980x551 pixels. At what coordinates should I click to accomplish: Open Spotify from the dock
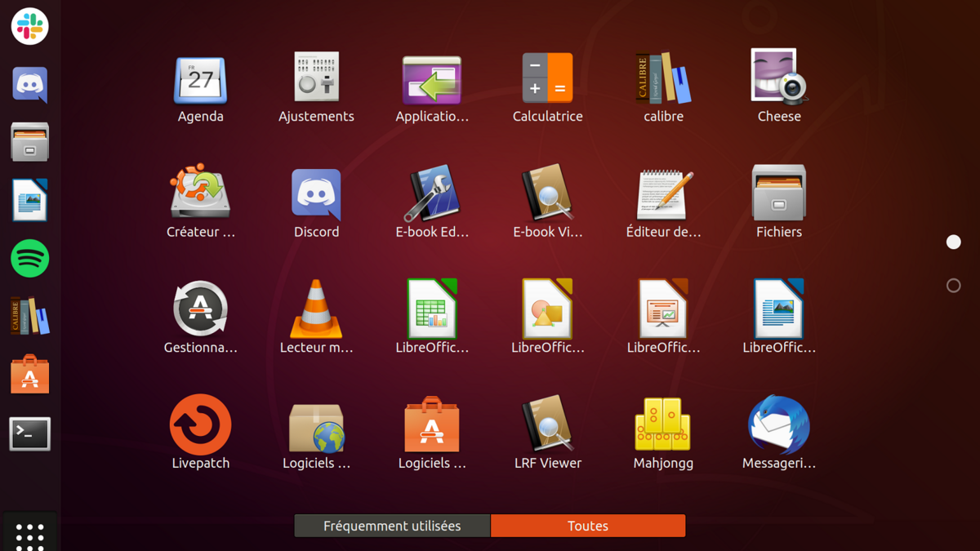30,259
